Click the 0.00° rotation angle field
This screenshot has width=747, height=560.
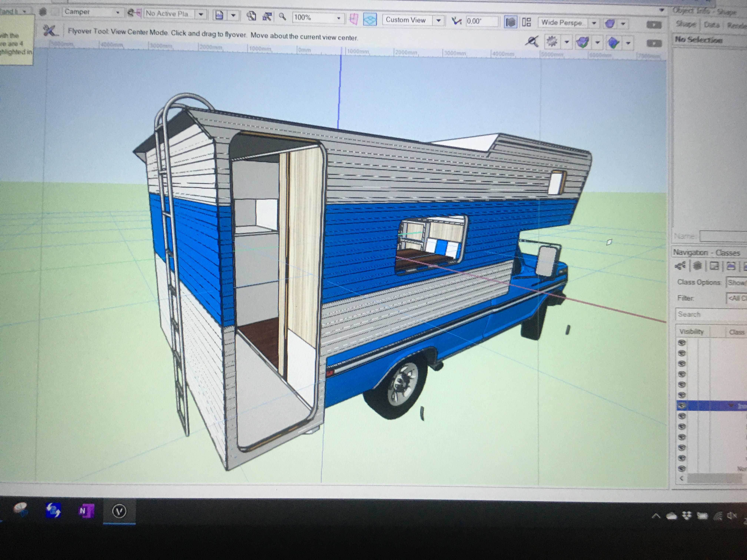pos(482,21)
